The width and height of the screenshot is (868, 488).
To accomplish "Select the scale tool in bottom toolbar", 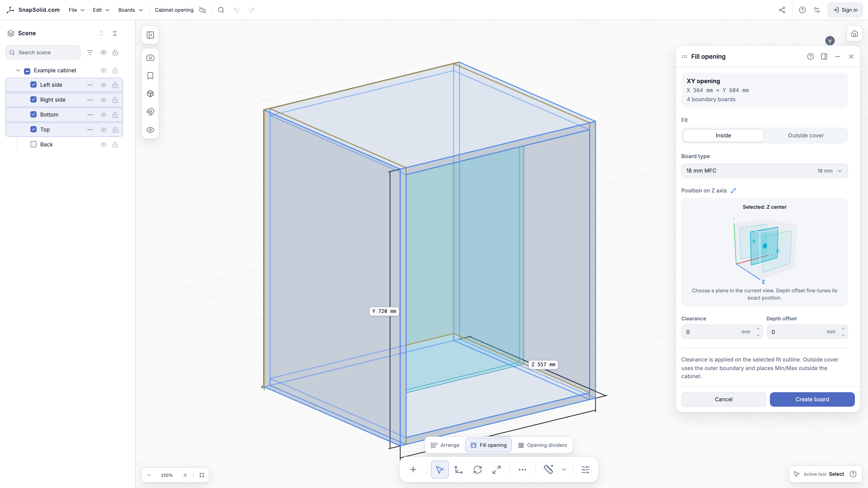I will [496, 469].
